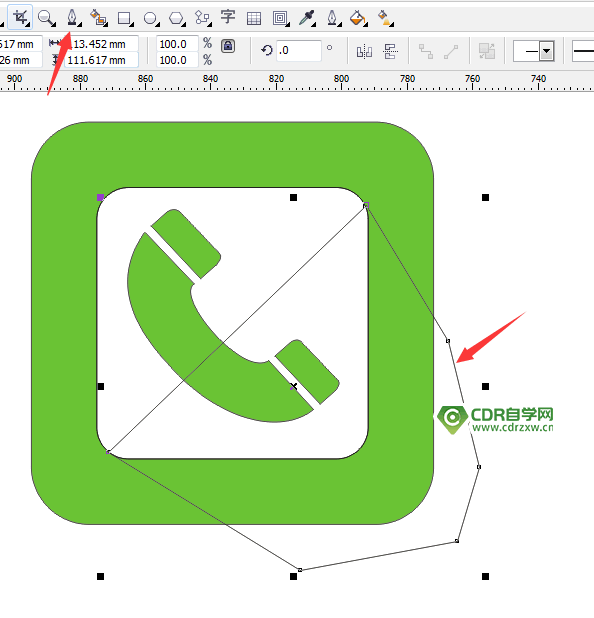This screenshot has height=618, width=594.
Task: Click the path node at white square's bottom-left
Action: tap(108, 452)
